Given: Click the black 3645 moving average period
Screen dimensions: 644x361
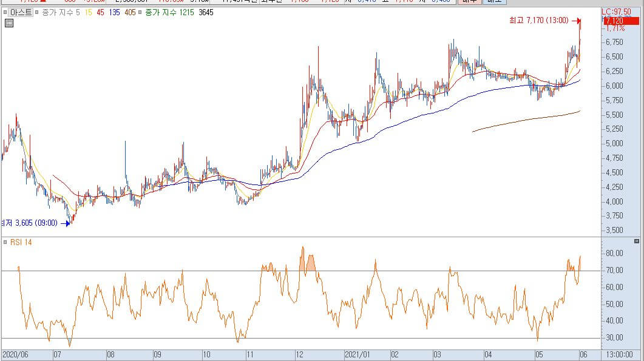Looking at the screenshot, I should (206, 12).
